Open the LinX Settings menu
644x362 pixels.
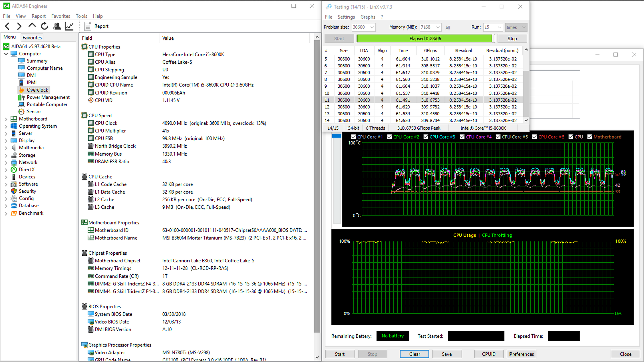click(x=346, y=17)
